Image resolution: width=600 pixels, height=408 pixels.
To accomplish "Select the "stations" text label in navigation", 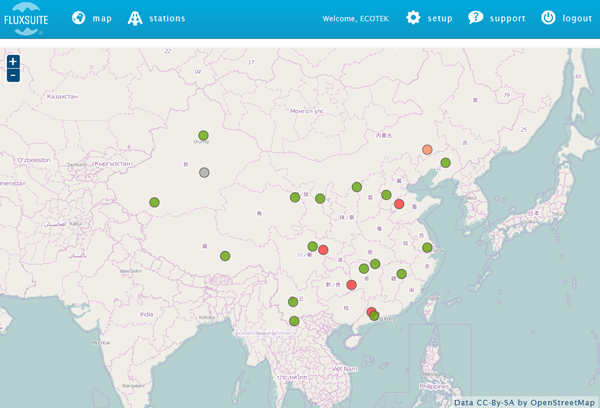I will tap(167, 19).
